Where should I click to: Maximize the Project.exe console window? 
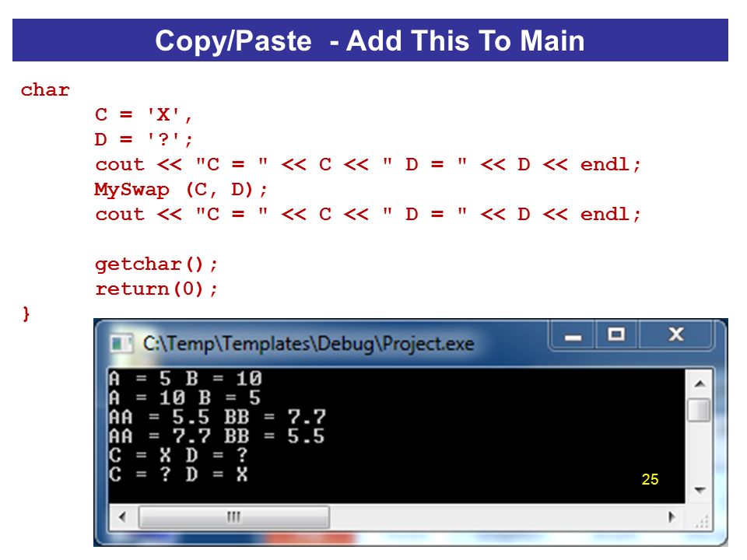click(616, 335)
